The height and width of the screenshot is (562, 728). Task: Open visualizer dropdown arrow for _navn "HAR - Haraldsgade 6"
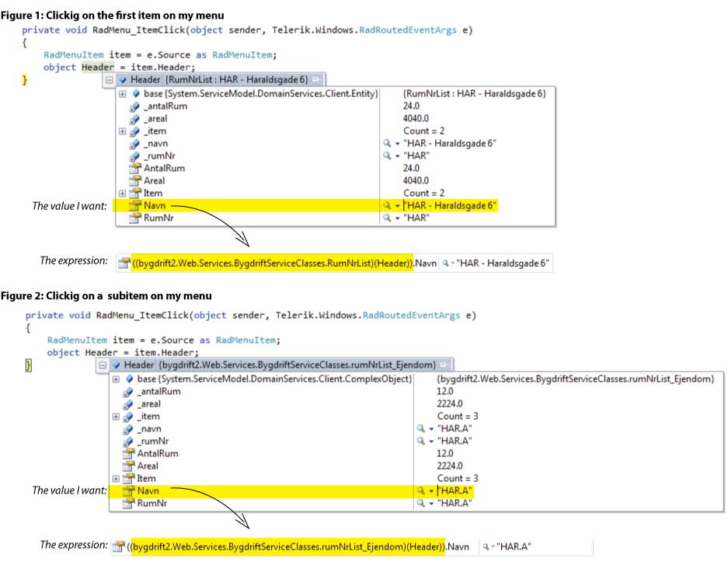point(397,144)
